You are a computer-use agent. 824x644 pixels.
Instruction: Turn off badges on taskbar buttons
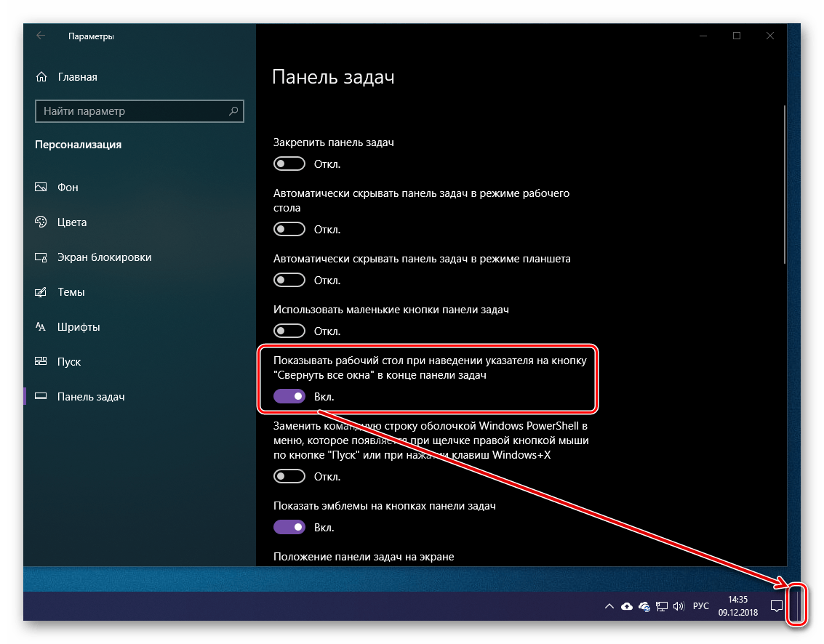tap(289, 527)
